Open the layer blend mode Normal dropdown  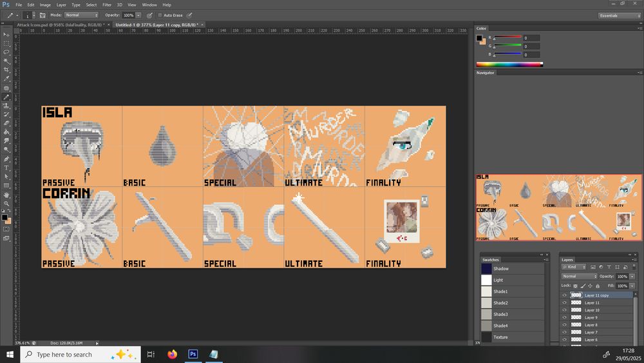click(579, 276)
